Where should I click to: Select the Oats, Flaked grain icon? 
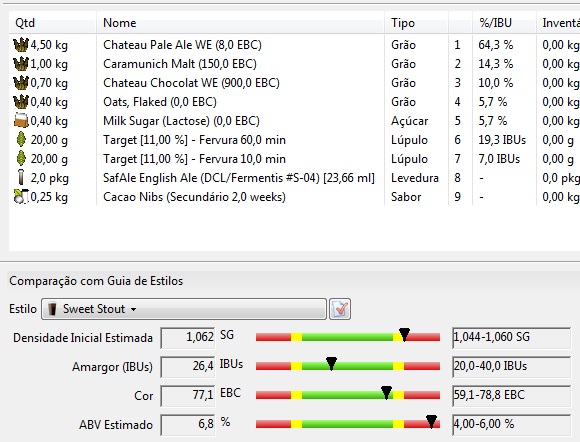21,102
